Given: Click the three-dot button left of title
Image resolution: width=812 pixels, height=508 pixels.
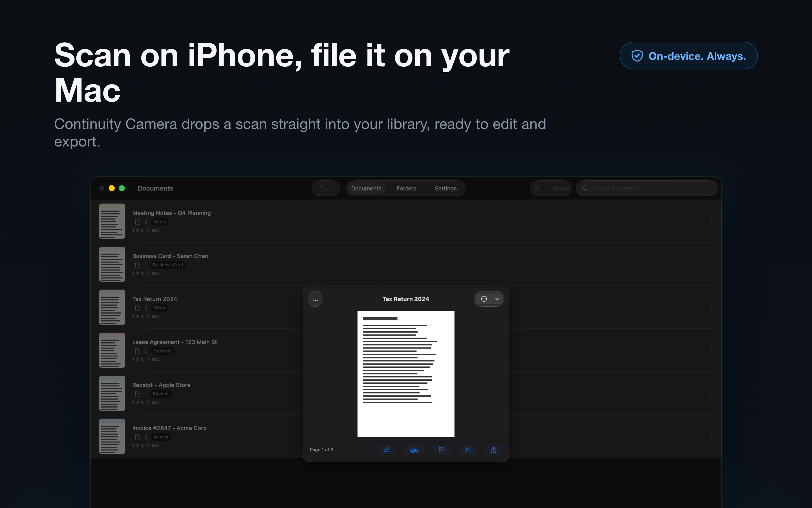Looking at the screenshot, I should pos(315,299).
